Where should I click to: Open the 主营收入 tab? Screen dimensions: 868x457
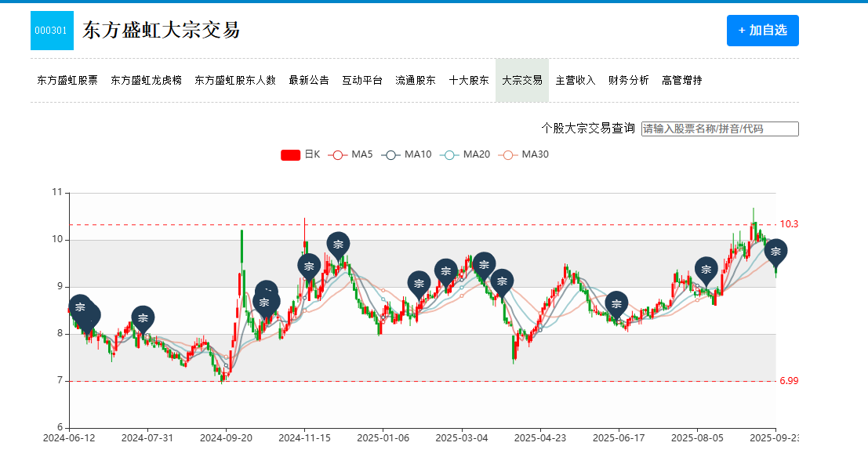tap(576, 80)
